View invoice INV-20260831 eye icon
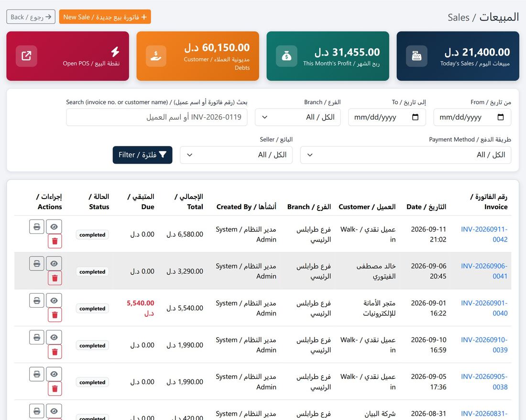526x420 pixels. tap(54, 411)
